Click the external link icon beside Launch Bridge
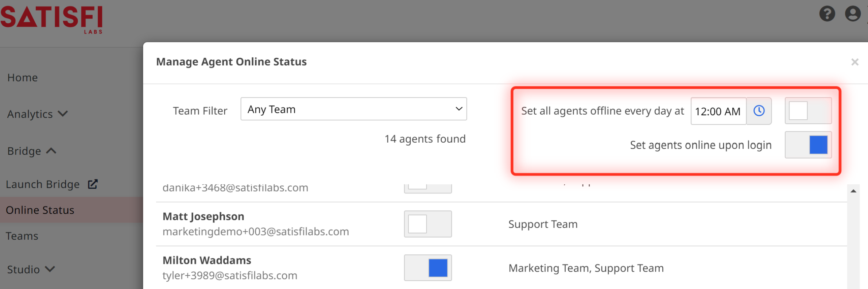Image resolution: width=868 pixels, height=289 pixels. (x=93, y=184)
